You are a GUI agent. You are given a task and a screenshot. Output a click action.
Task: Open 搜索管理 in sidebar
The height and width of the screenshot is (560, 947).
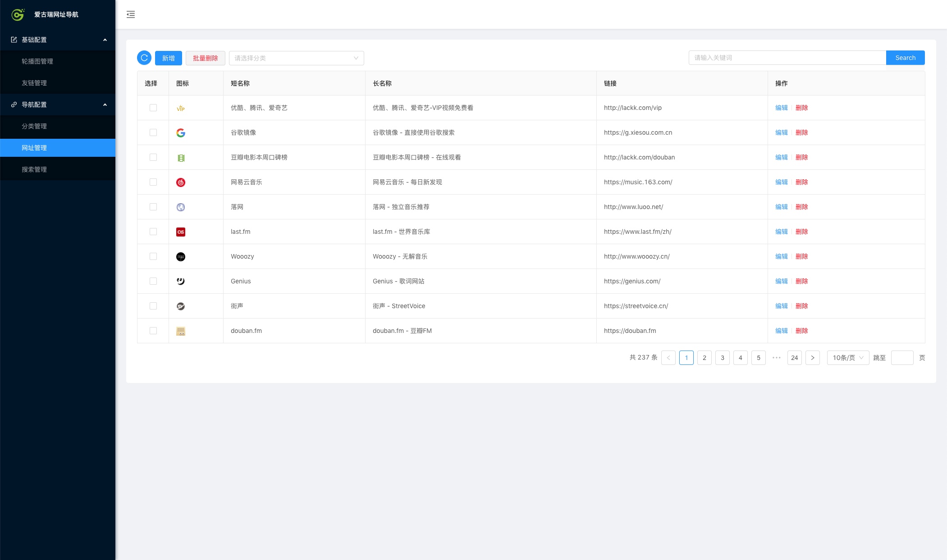[x=58, y=169]
